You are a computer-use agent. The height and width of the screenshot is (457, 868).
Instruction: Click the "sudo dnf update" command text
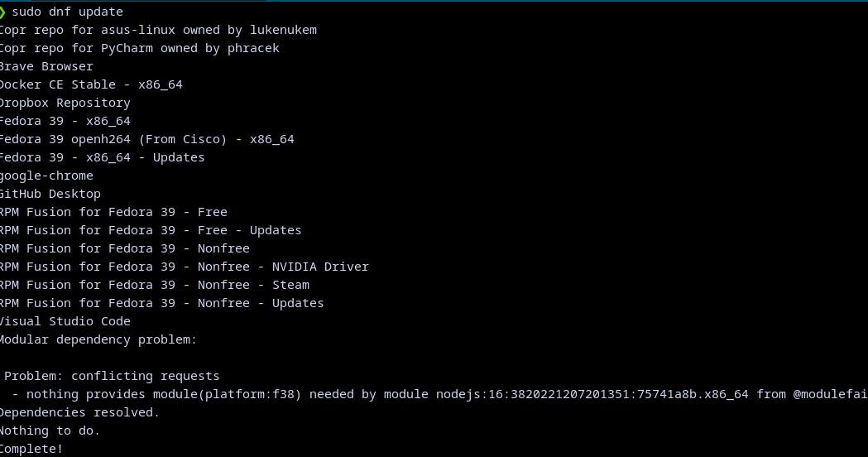[x=67, y=12]
